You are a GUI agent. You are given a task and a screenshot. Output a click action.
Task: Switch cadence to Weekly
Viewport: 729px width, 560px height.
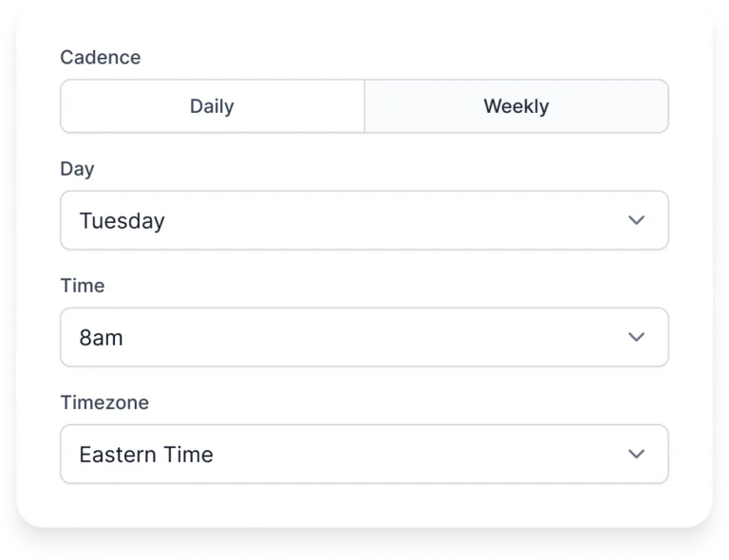point(516,106)
